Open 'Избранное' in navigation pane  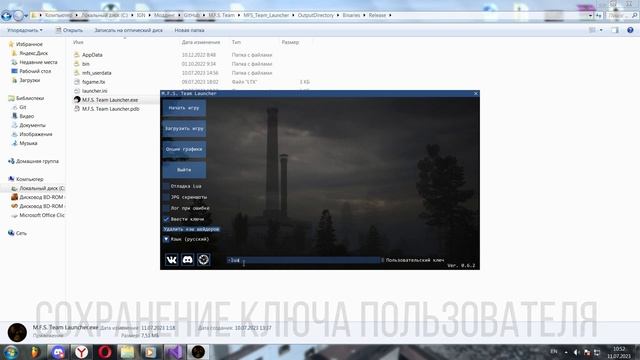coord(29,44)
